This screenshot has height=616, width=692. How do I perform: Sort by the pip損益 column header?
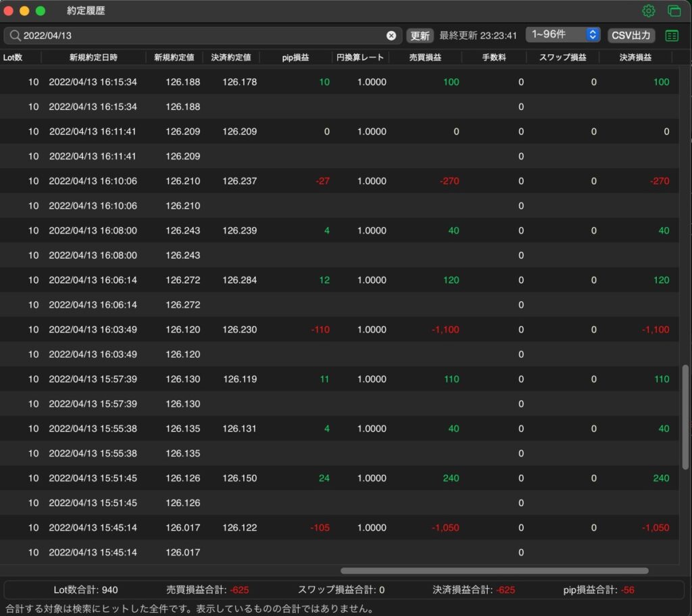295,57
